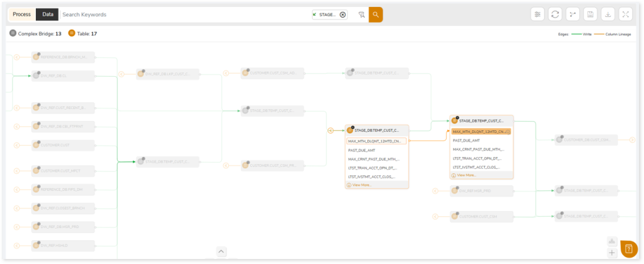This screenshot has height=264, width=644.
Task: Click the hierarchy view icon near zoom
Action: click(611, 241)
